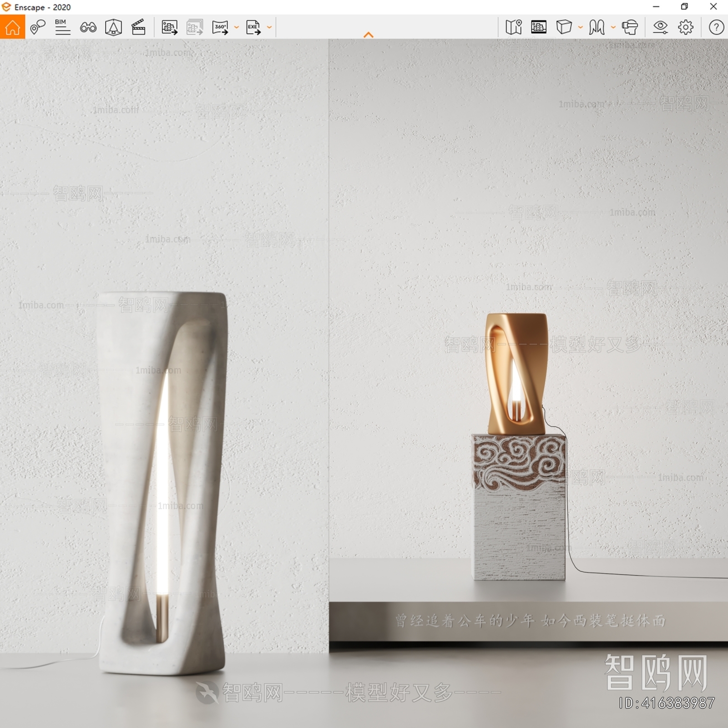Screen dimensions: 728x728
Task: Toggle synchronized views binoculars icon
Action: pos(88,27)
